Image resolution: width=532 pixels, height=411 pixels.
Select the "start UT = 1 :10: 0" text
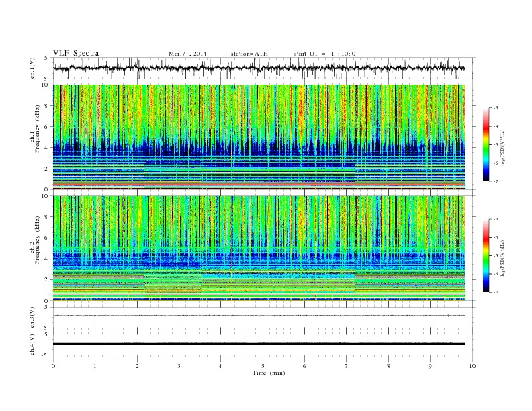[324, 54]
